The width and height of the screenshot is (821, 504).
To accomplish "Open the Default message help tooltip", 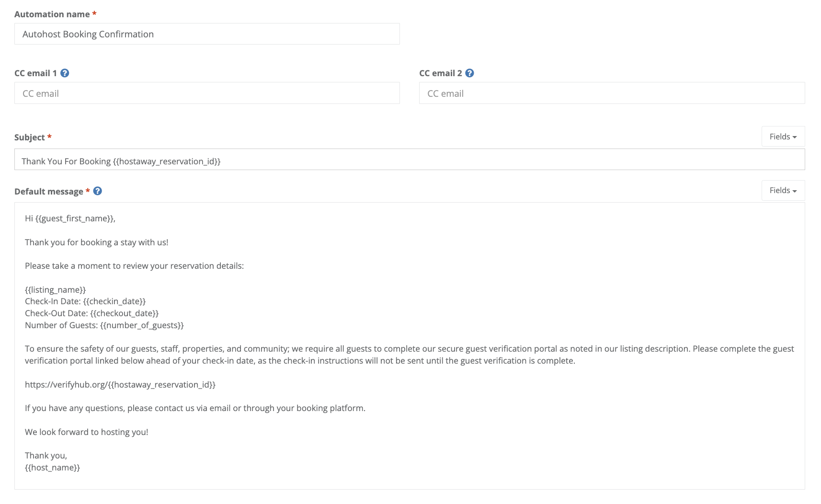I will click(x=97, y=191).
